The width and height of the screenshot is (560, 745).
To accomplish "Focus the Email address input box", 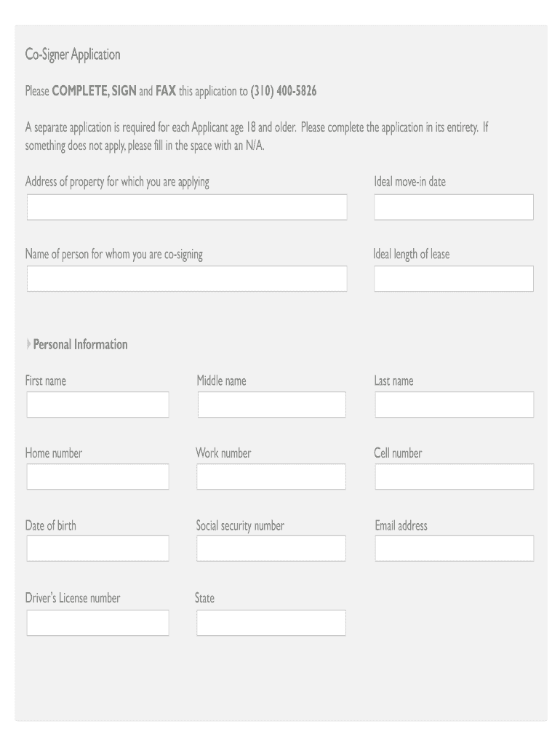I will (x=454, y=549).
